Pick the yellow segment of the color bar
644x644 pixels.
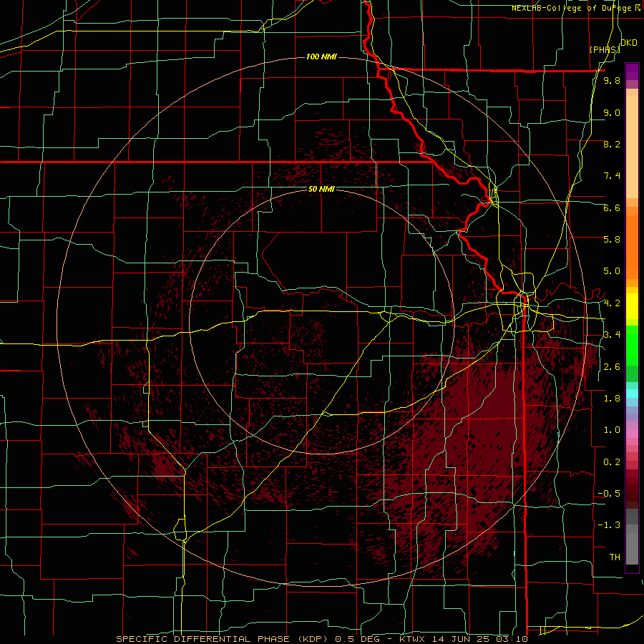pyautogui.click(x=632, y=306)
